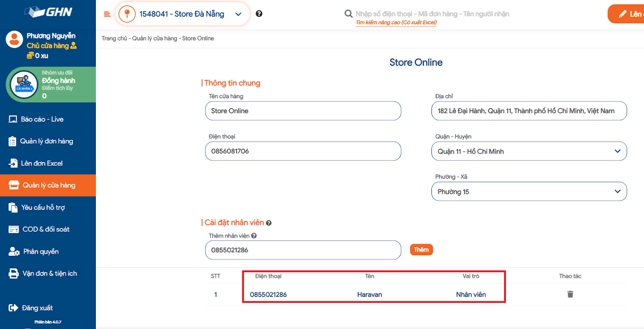This screenshot has width=644, height=329.
Task: Open the help question mark beside store selector
Action: point(259,14)
